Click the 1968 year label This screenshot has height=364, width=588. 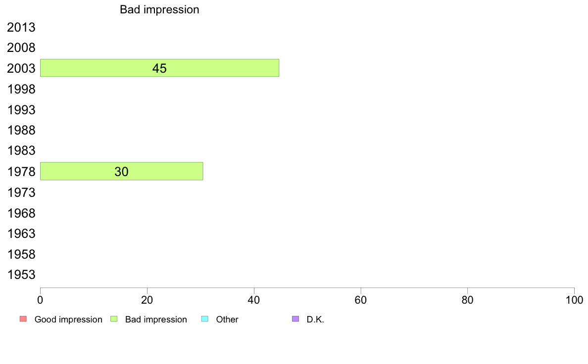point(21,213)
